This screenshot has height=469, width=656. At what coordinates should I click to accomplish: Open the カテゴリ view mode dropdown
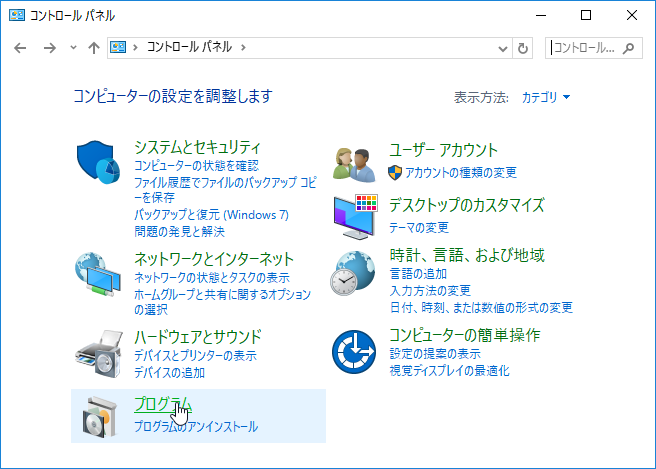coord(546,97)
